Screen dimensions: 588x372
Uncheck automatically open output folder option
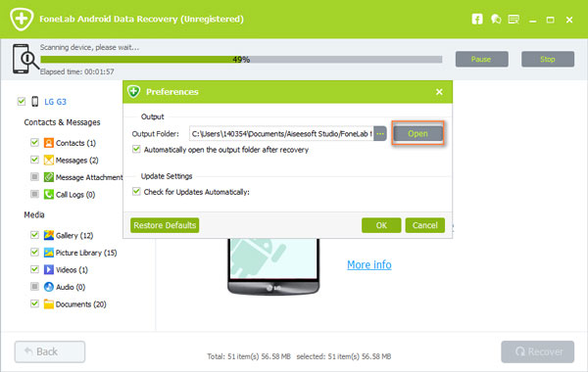coord(136,149)
